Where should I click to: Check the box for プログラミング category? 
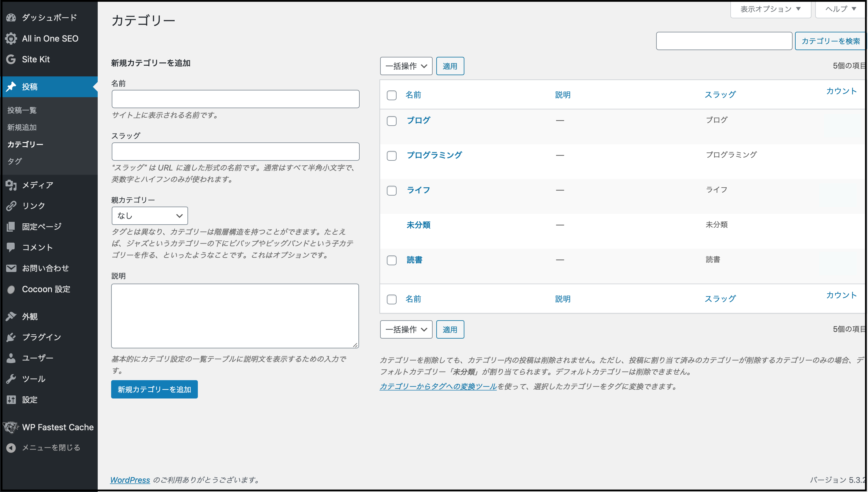tap(392, 156)
